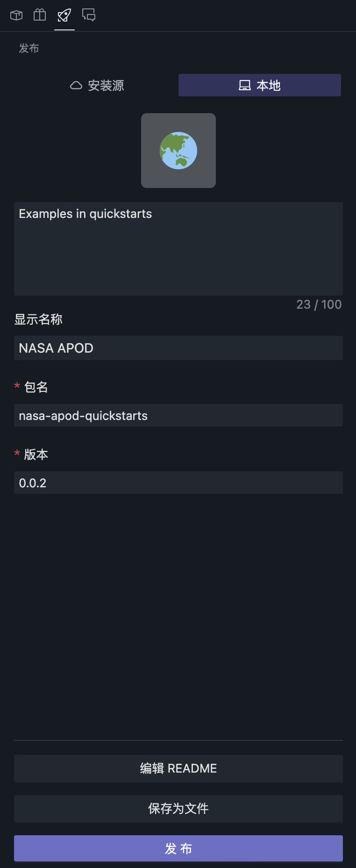Image resolution: width=356 pixels, height=868 pixels.
Task: Click the 编辑 README button
Action: tap(178, 768)
